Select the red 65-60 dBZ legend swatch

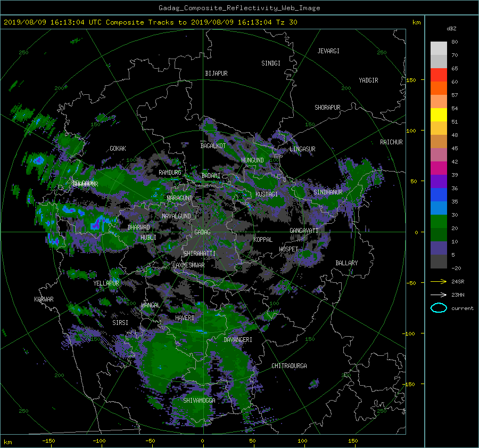[439, 75]
